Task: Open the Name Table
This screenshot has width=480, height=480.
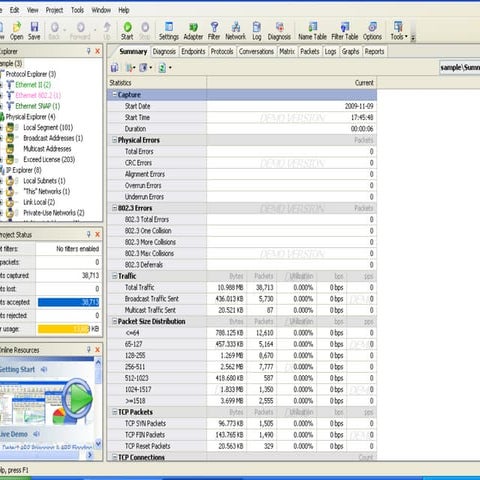Action: pyautogui.click(x=312, y=31)
